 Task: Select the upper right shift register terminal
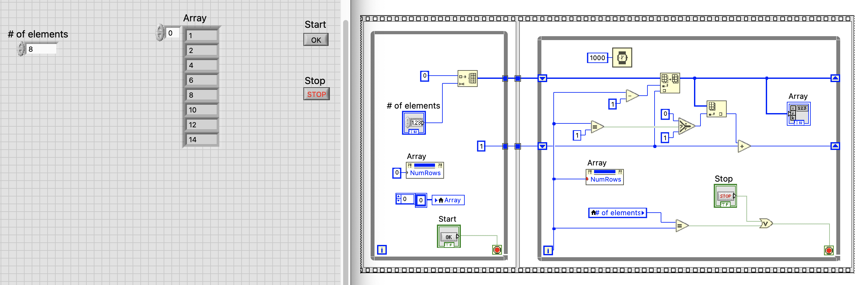[835, 79]
